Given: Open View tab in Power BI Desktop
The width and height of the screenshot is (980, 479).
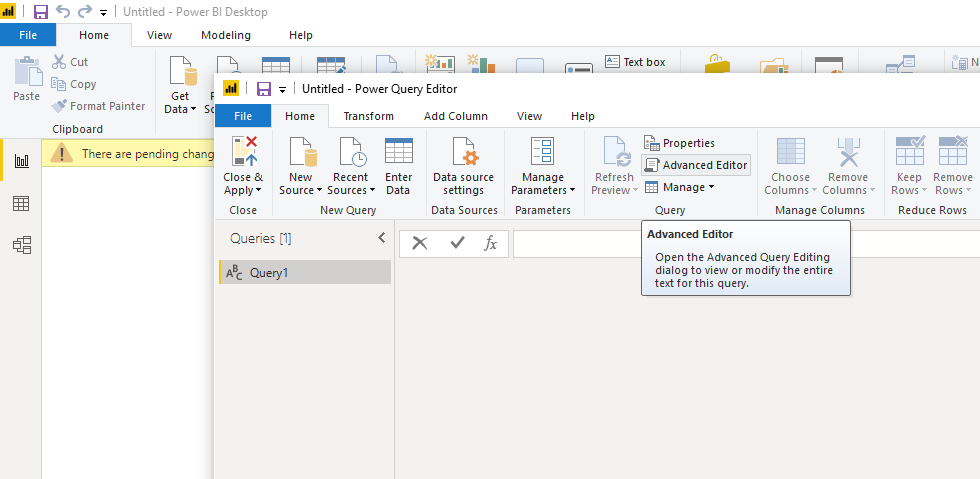Looking at the screenshot, I should (159, 35).
